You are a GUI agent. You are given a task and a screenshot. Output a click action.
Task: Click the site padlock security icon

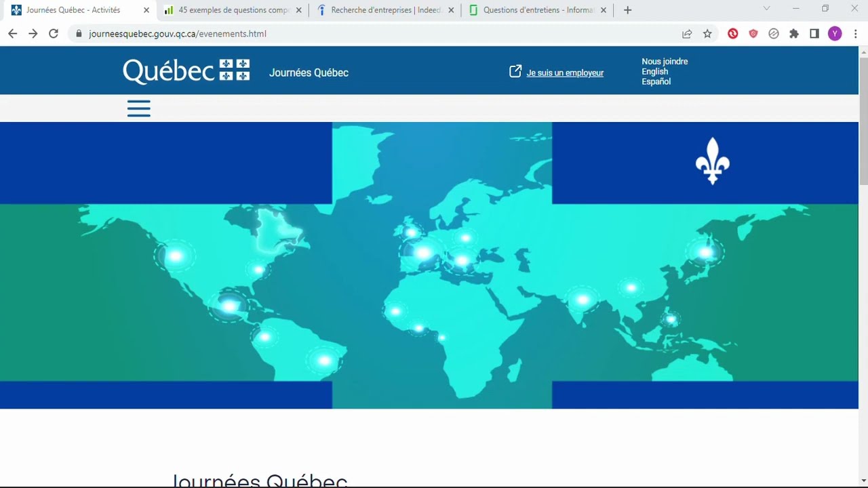pyautogui.click(x=79, y=33)
